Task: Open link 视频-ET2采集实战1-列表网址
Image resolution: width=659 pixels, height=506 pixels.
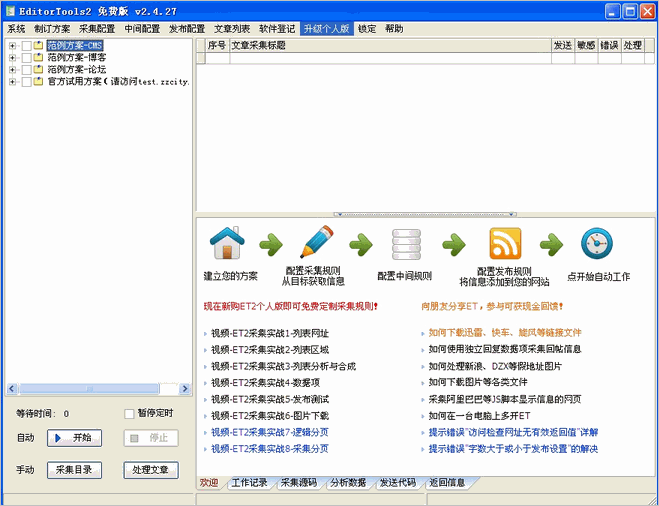Action: tap(270, 333)
